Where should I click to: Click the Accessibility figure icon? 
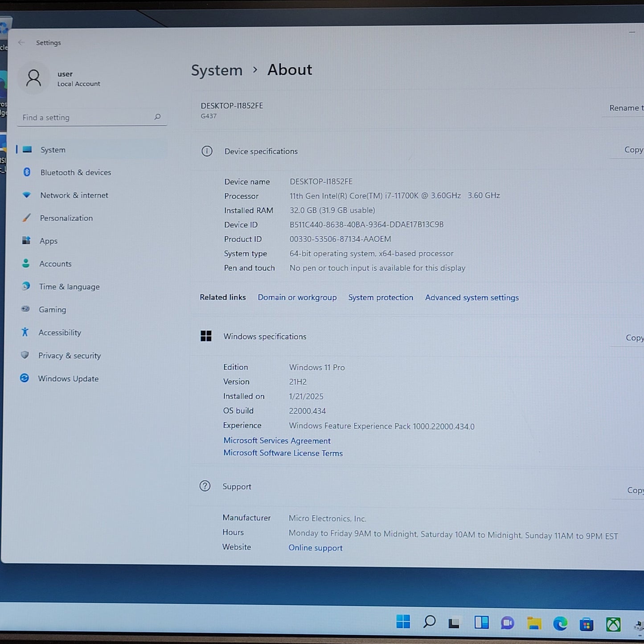coord(25,332)
